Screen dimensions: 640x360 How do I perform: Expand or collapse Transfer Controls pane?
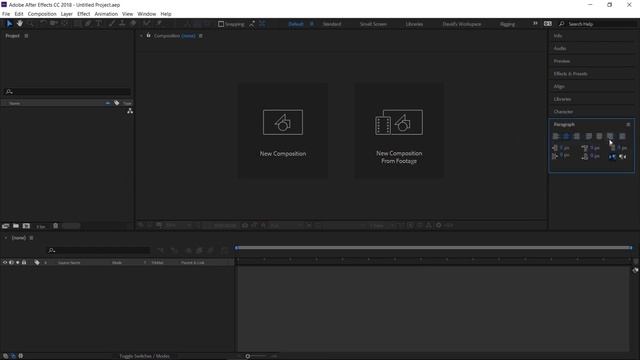point(13,356)
